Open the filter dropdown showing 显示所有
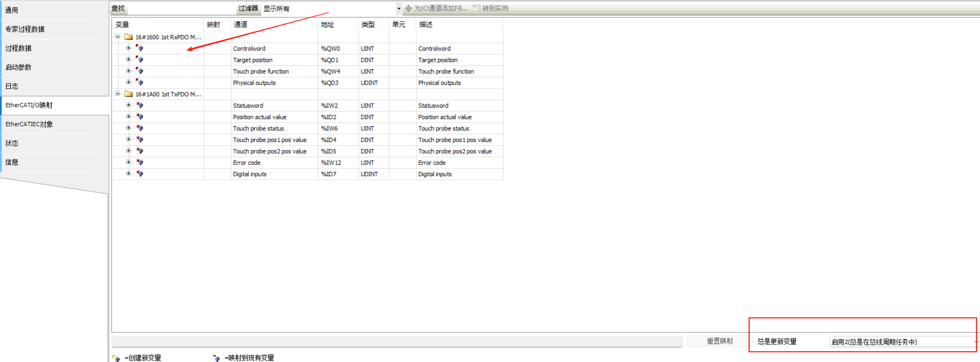The image size is (980, 362). (x=399, y=8)
